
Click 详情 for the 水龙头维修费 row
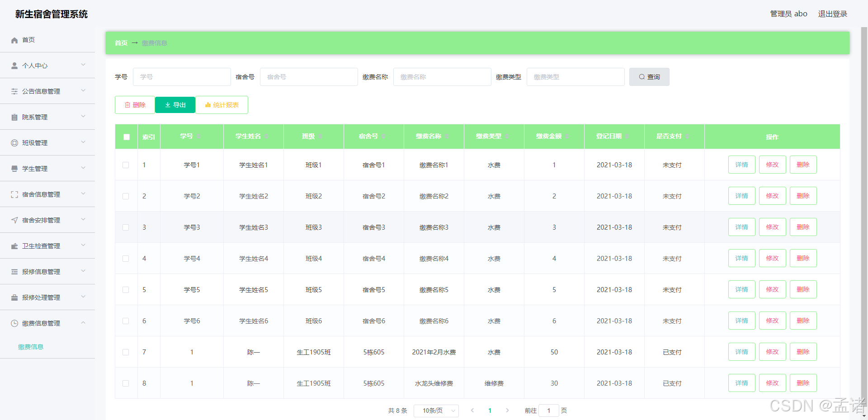click(x=742, y=383)
